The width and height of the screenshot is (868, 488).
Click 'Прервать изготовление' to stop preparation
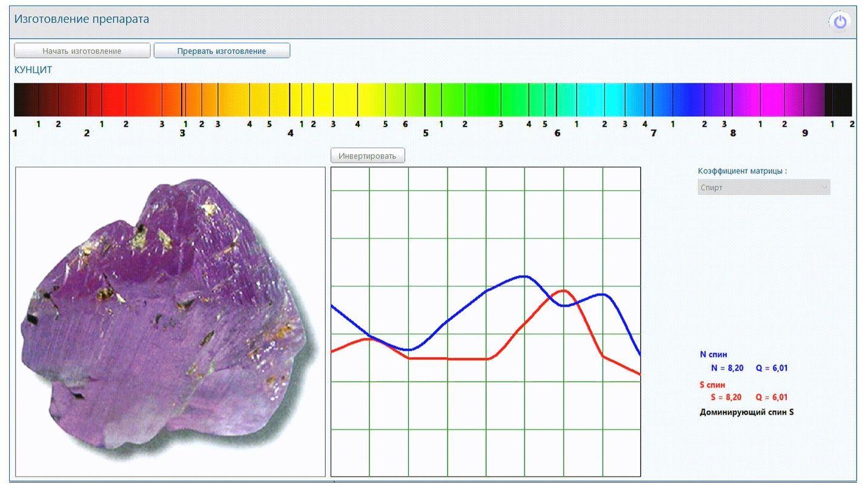222,51
